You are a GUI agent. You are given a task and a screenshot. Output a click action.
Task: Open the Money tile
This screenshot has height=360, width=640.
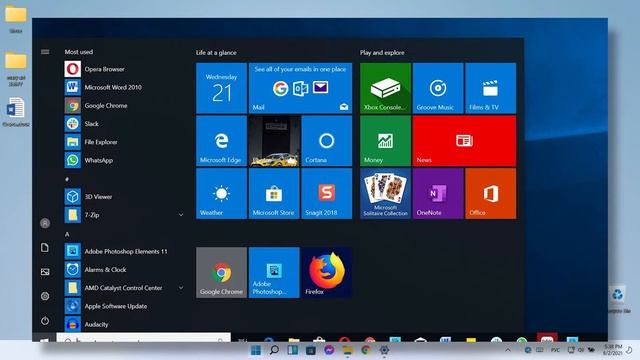[385, 141]
